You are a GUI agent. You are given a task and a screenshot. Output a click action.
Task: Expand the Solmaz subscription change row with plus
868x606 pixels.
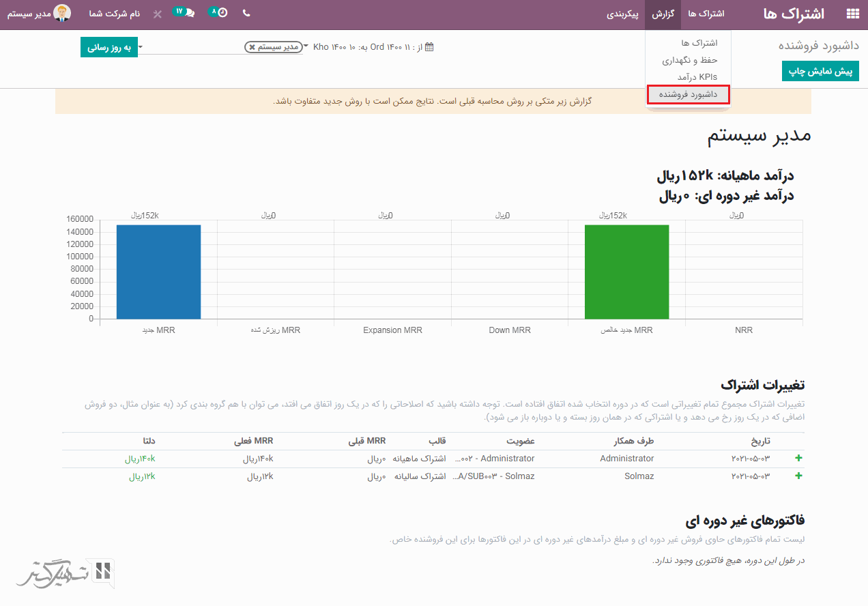tap(798, 476)
